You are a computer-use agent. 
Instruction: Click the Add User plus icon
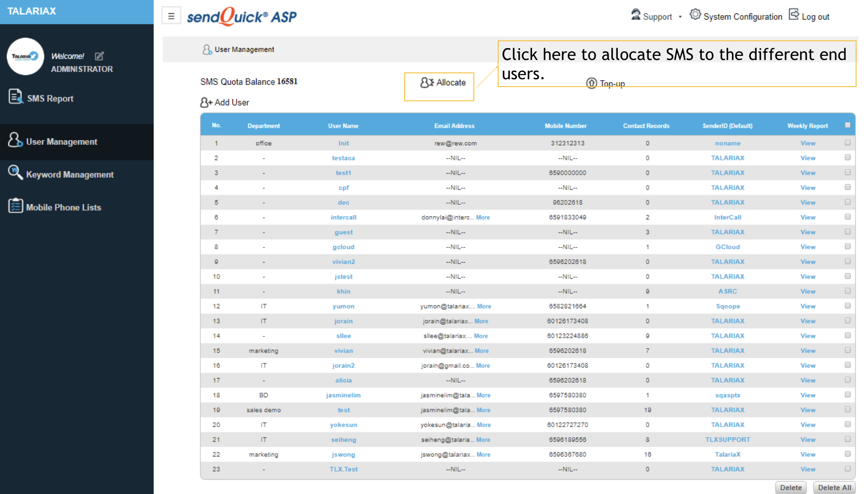206,102
